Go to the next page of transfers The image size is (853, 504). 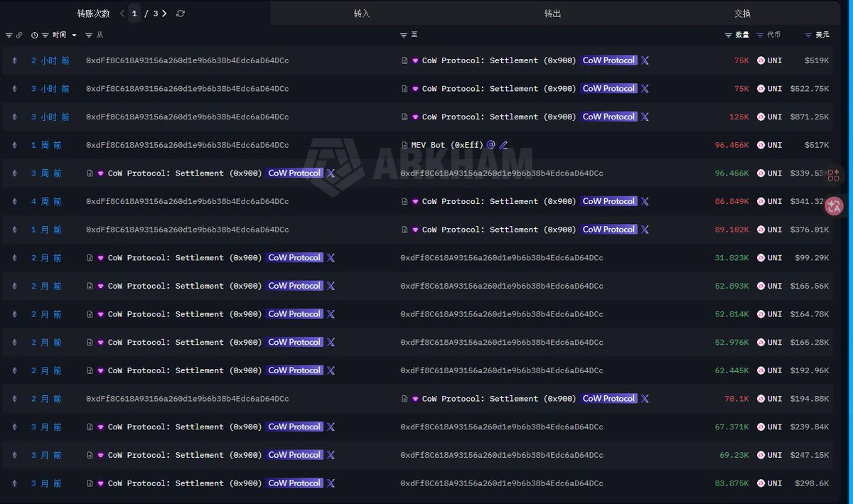click(x=164, y=14)
